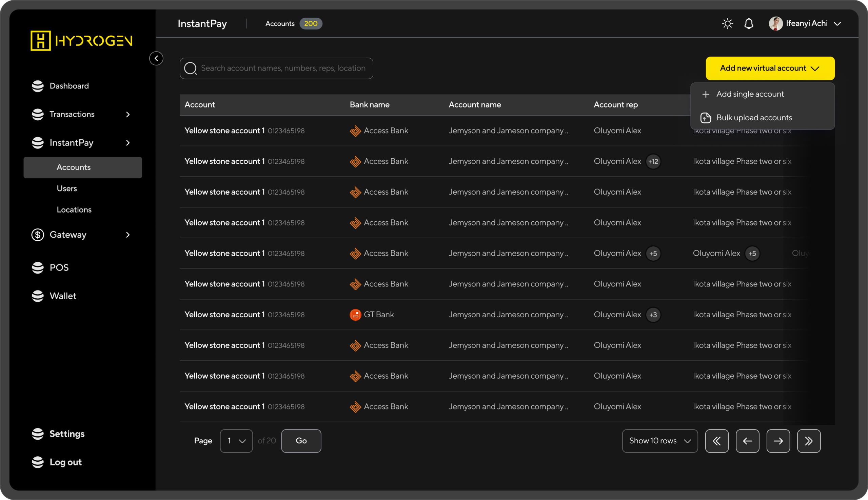Screen dimensions: 868x500
Task: Open the page number dropdown
Action: [236, 441]
